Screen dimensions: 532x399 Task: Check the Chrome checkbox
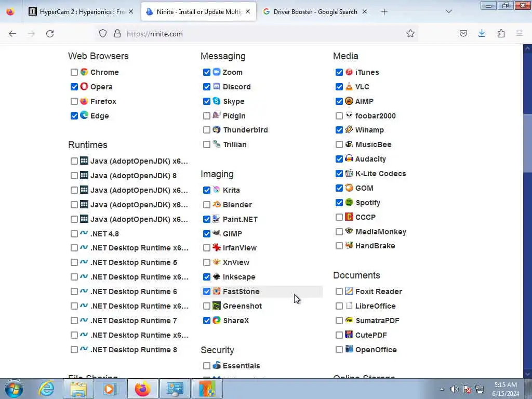pos(74,72)
